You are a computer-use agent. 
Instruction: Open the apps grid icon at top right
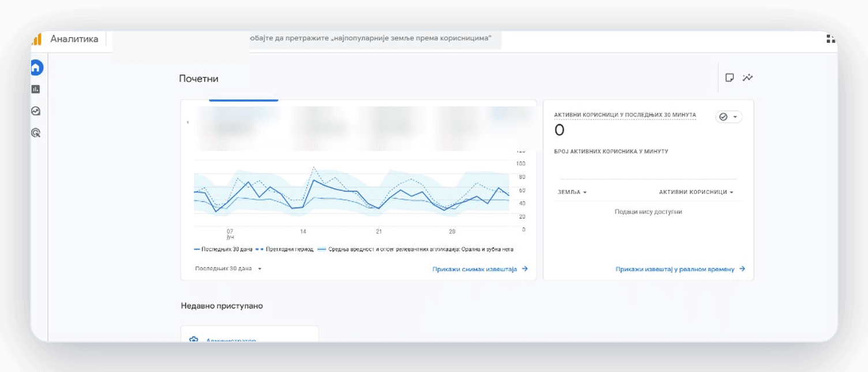(x=831, y=39)
